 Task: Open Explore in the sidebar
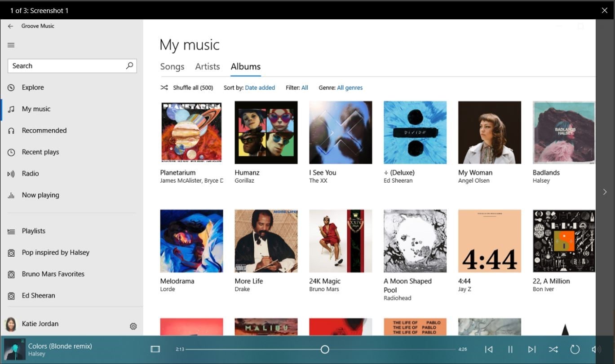coord(72,88)
